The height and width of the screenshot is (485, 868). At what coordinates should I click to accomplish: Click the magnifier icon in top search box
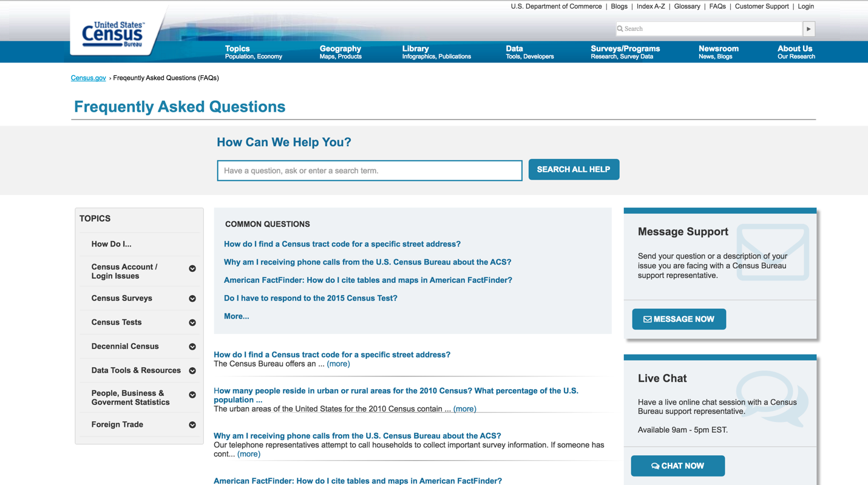[x=620, y=29]
